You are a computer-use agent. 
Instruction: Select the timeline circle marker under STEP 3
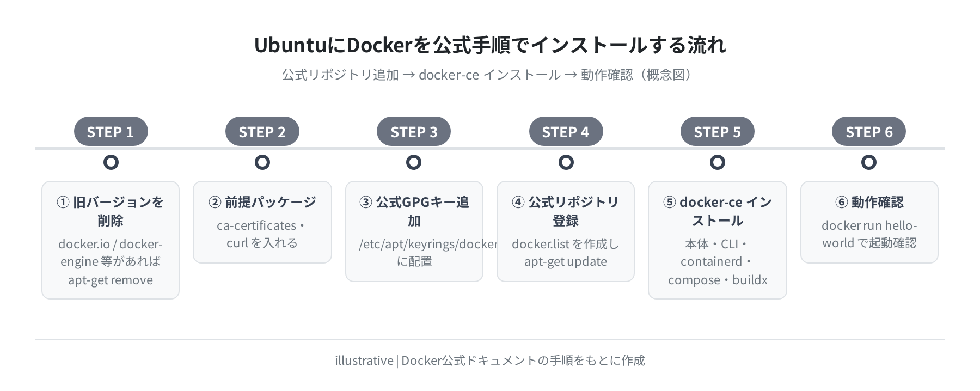pos(414,162)
